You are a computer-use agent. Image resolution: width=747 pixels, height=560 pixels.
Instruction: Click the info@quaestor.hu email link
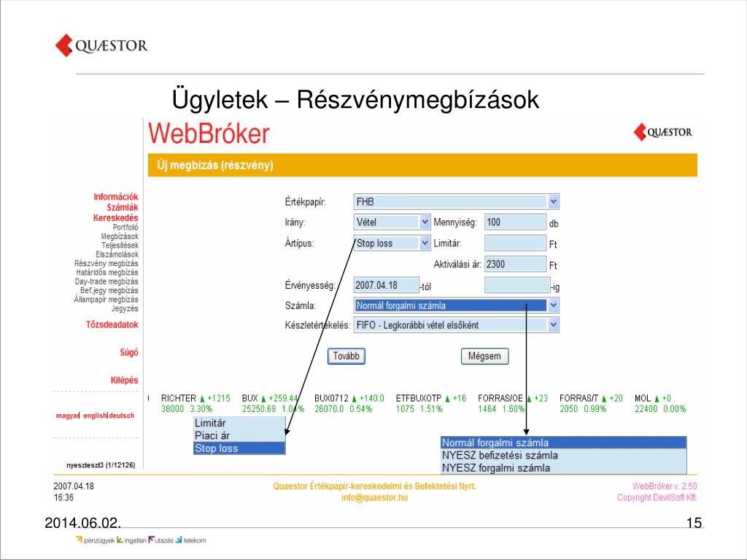click(374, 497)
